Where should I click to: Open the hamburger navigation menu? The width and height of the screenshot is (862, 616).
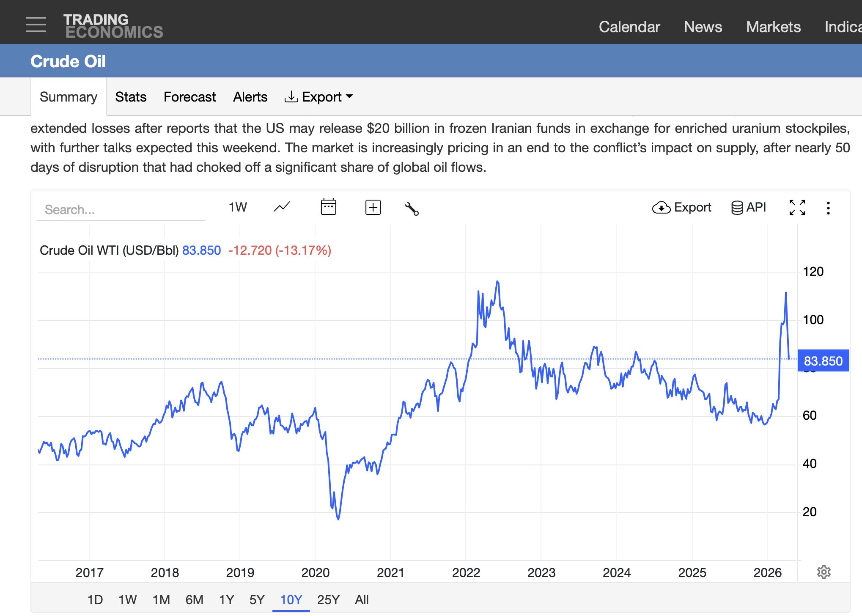click(36, 25)
